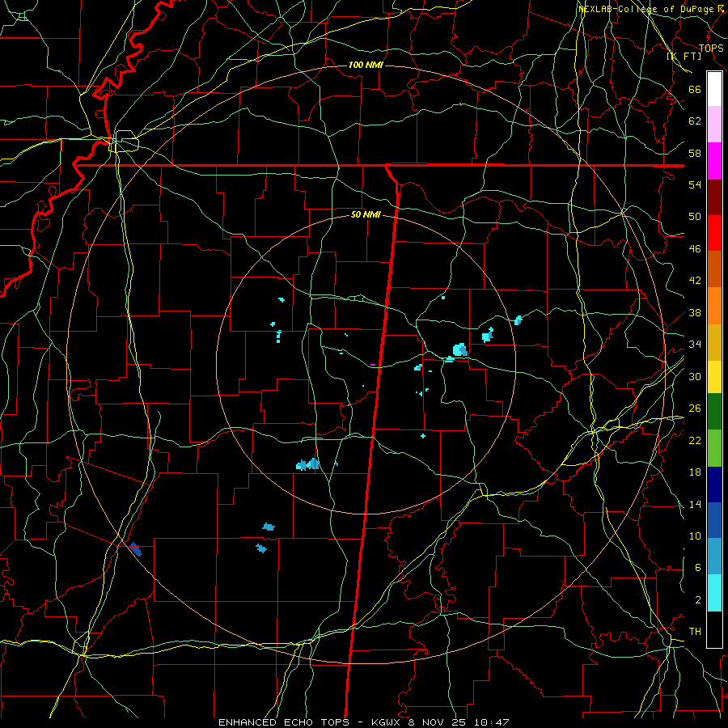This screenshot has height=728, width=728.
Task: Click the dark blue echo on the yellow highway
Action: click(x=136, y=548)
